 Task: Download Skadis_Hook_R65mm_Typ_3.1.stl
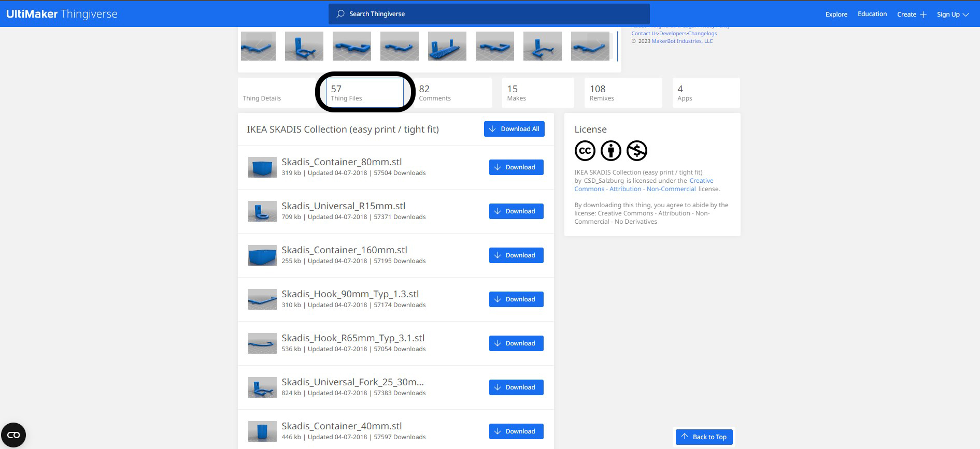coord(516,343)
